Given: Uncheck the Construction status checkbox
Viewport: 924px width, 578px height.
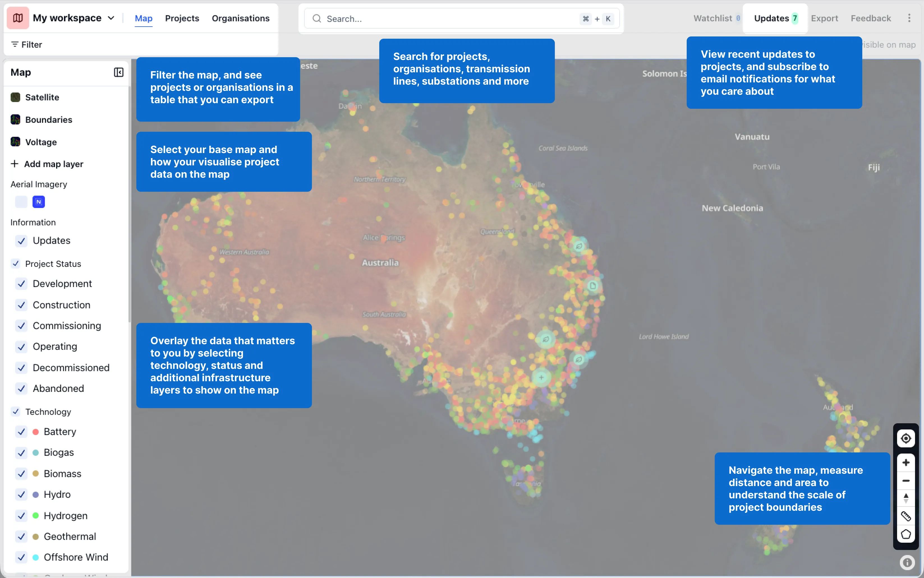Looking at the screenshot, I should [x=21, y=305].
